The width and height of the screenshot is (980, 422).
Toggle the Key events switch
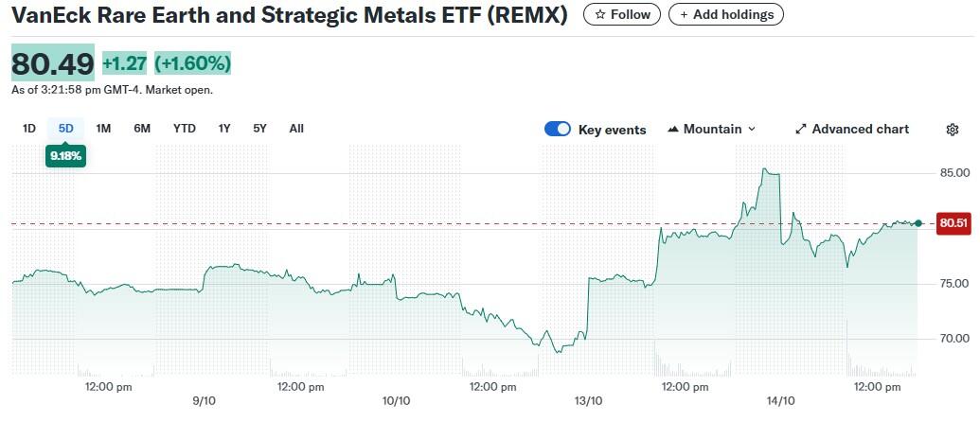[558, 130]
